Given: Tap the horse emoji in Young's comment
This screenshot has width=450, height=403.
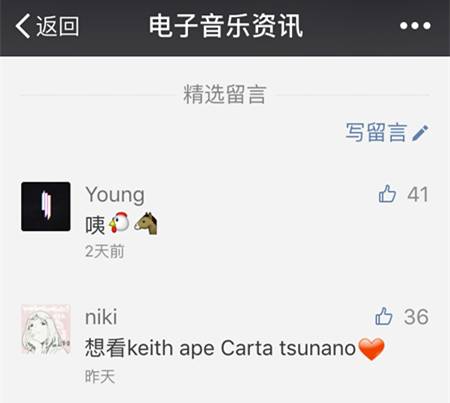Looking at the screenshot, I should (146, 223).
